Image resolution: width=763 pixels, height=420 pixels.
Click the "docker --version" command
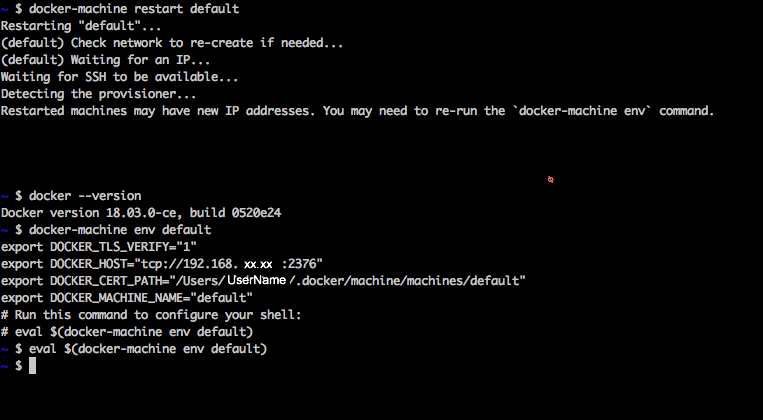click(85, 195)
